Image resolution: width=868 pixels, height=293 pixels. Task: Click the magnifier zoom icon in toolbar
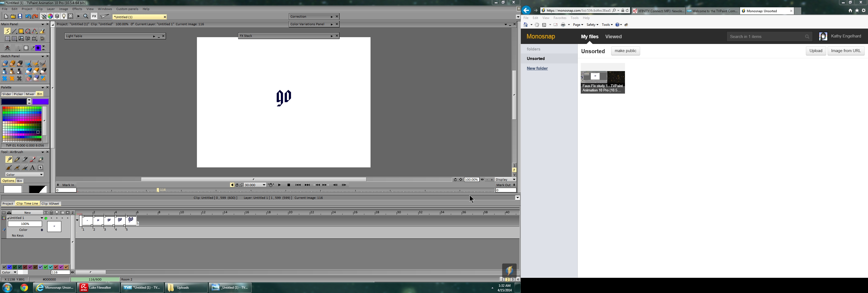point(86,17)
